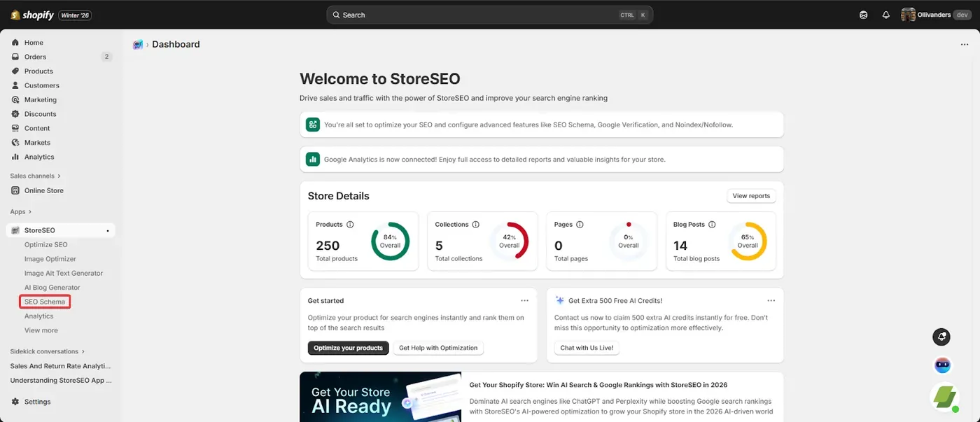Click the Orders icon in sidebar
This screenshot has height=422, width=980.
click(x=15, y=57)
